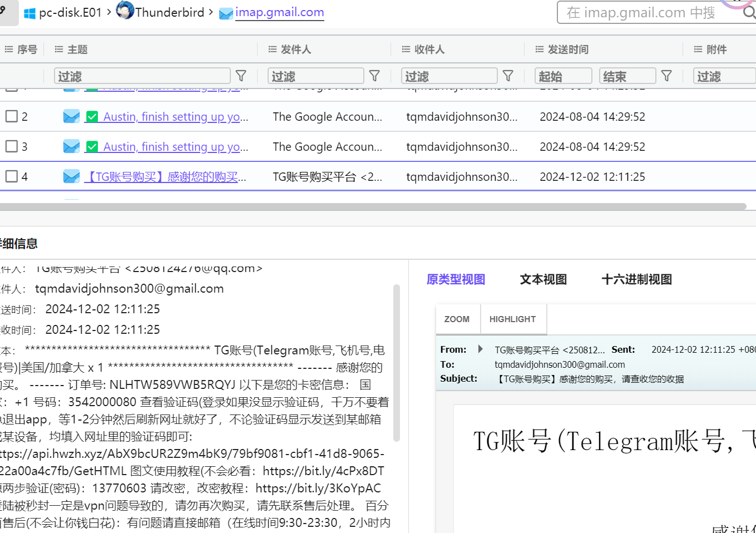Click sender 'TG账号购买平台 <2...' in row 4
Viewport: 756px width, 533px height.
pos(328,177)
